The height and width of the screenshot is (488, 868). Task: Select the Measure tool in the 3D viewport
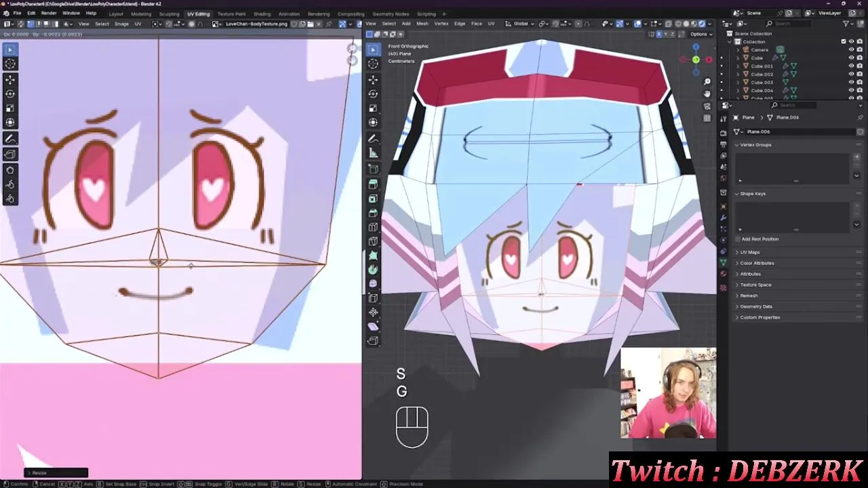click(x=373, y=153)
